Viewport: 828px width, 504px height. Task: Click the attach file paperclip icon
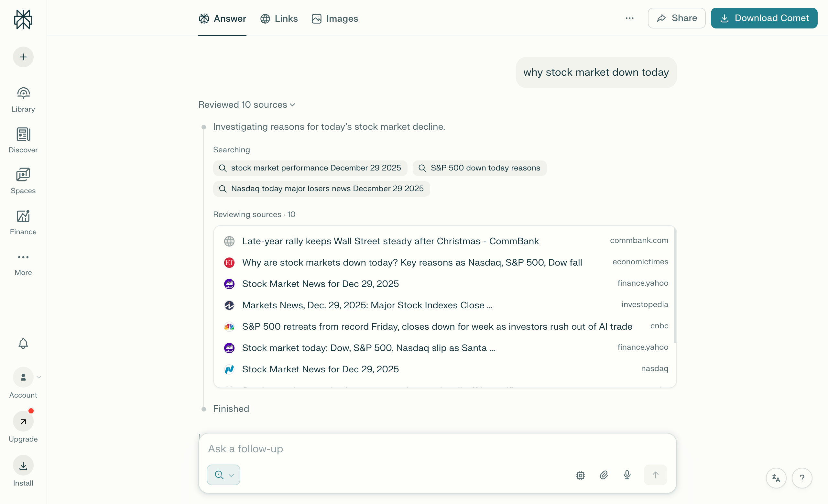(604, 475)
